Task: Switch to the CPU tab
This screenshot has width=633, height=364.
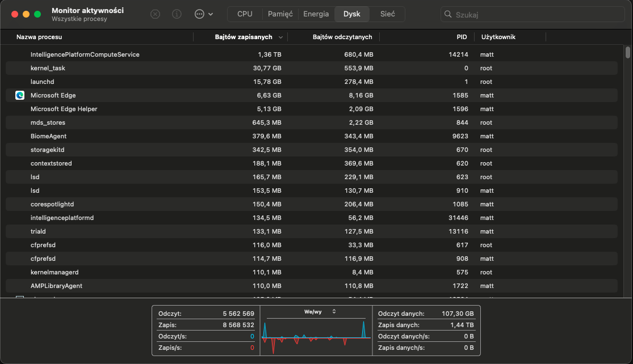Action: [x=245, y=14]
